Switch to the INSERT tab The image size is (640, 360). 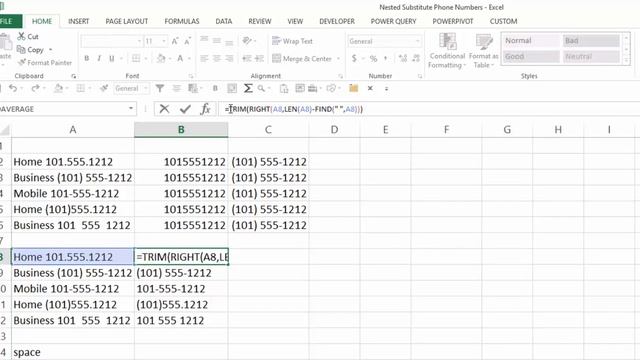coord(78,21)
